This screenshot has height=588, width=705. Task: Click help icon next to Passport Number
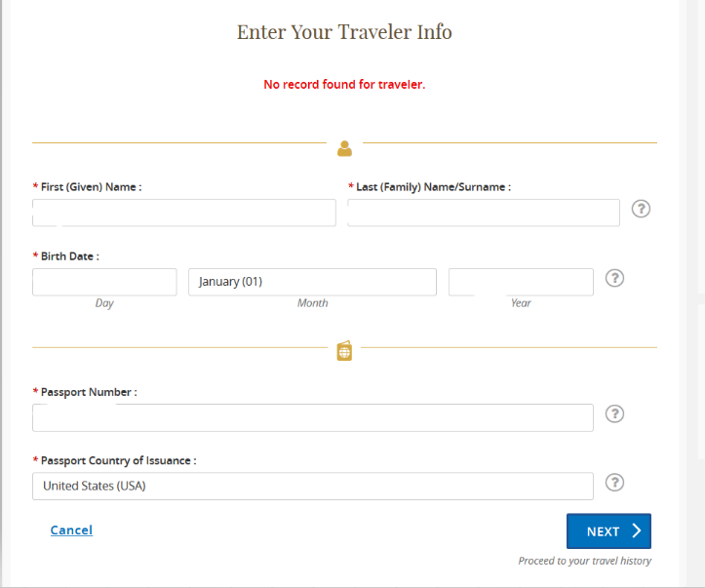(x=614, y=414)
